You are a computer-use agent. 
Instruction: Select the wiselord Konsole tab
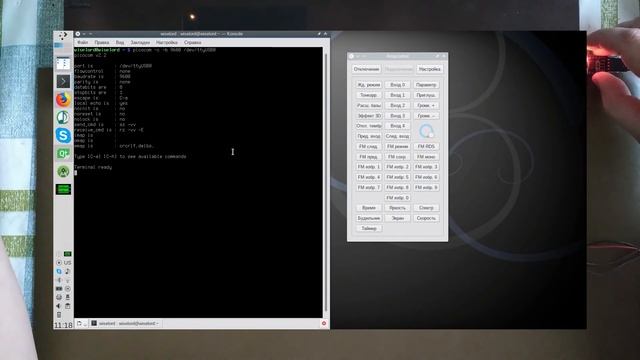click(125, 323)
